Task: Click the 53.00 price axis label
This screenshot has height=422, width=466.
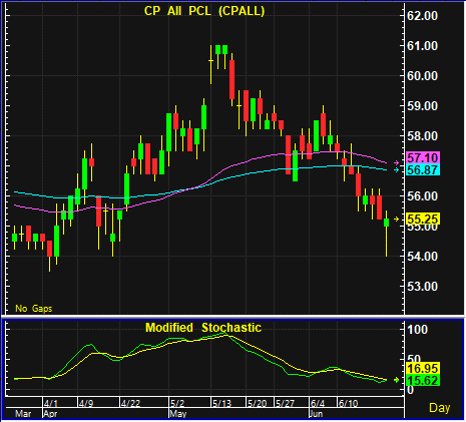Action: coord(422,286)
